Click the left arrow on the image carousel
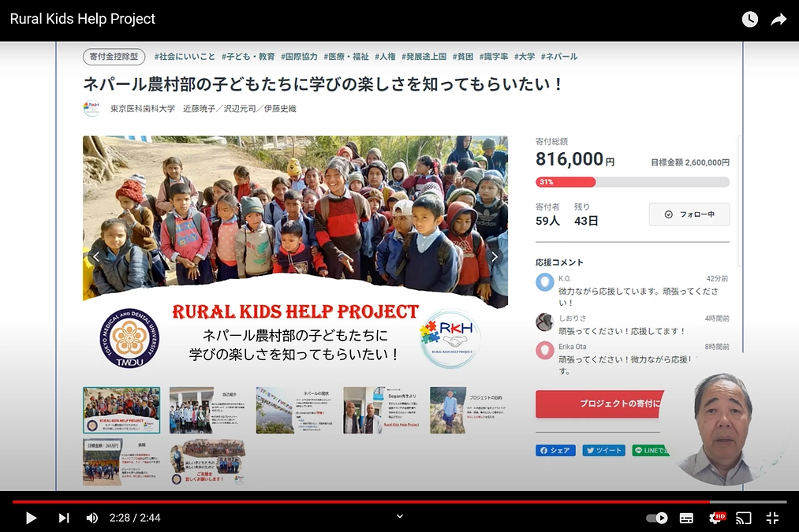This screenshot has height=532, width=799. pyautogui.click(x=96, y=256)
